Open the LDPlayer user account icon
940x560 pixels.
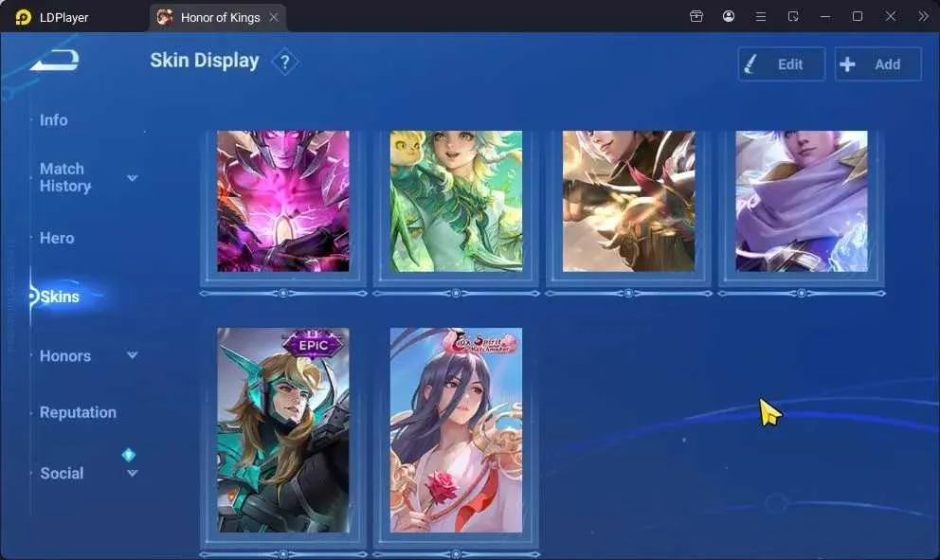point(729,16)
